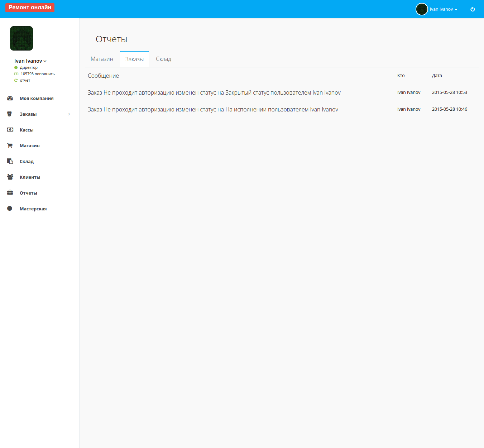
Task: Expand the Заказы submenu chevron
Action: click(69, 114)
